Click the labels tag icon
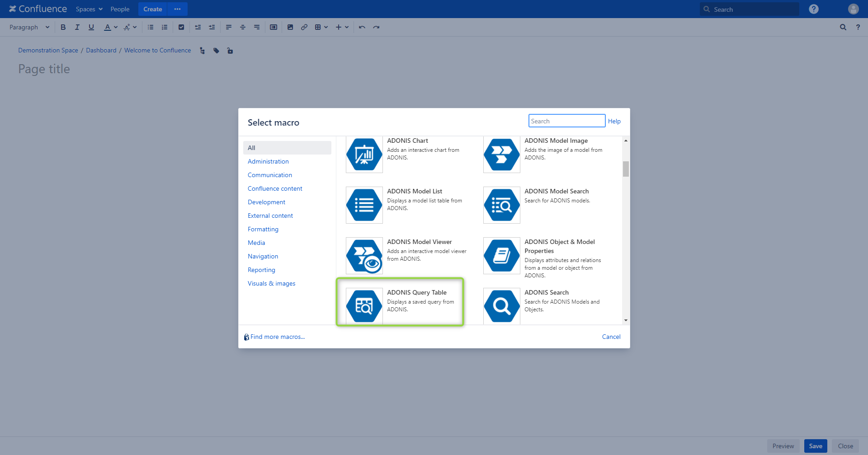The image size is (868, 455). [x=216, y=51]
